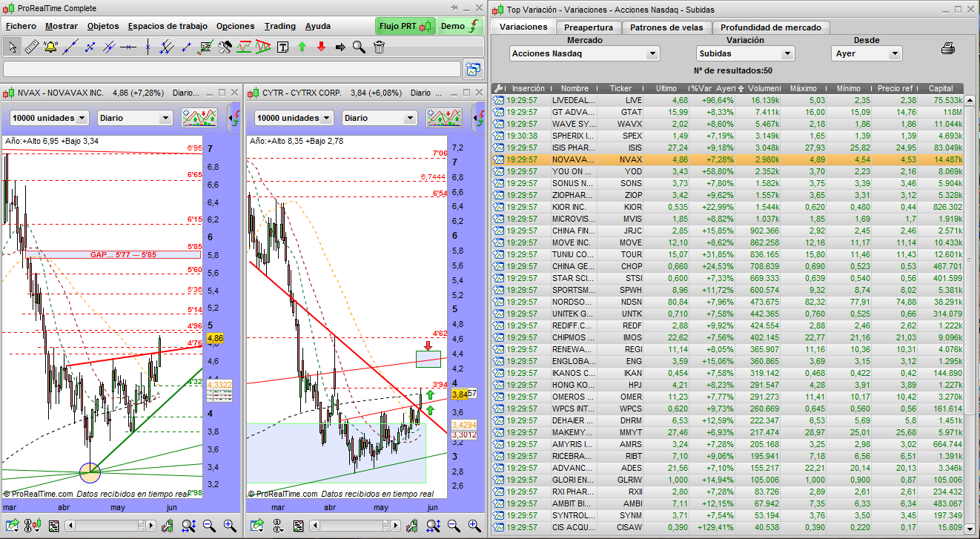
Task: Select the text annotation tool
Action: 282,47
